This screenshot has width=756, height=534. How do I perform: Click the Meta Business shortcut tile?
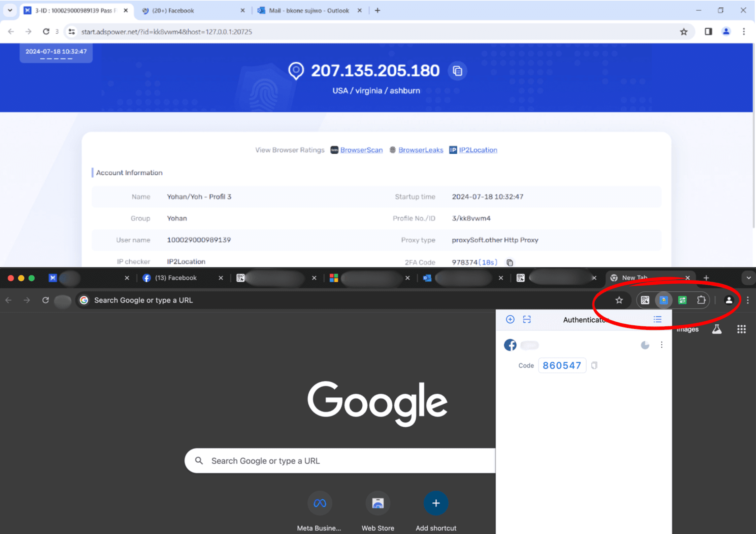319,503
